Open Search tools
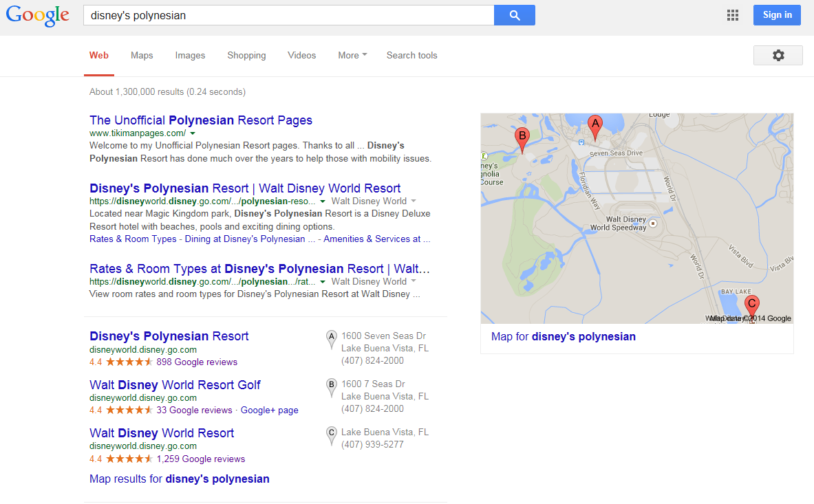The width and height of the screenshot is (814, 504). pos(411,56)
